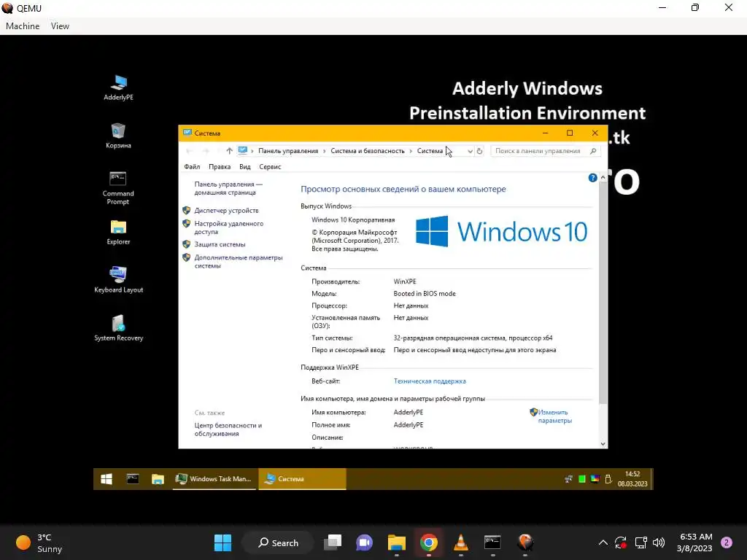Open the chat app on host taskbar

pos(365,542)
